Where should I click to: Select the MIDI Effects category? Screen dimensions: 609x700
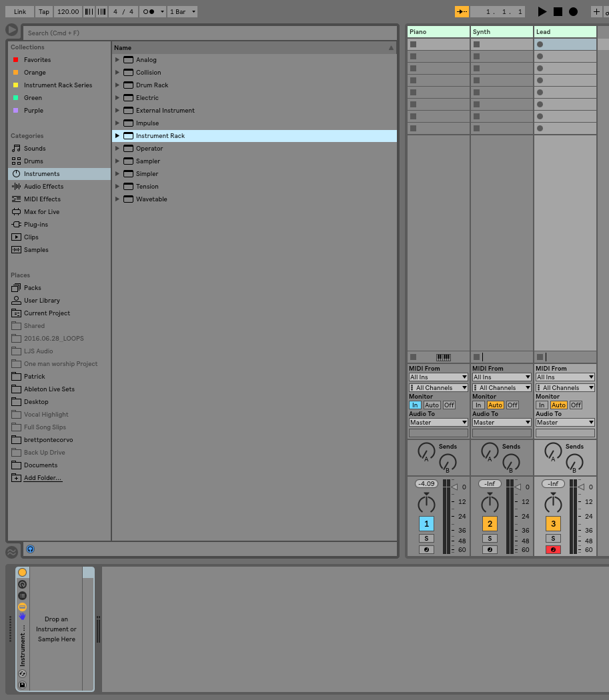pos(42,199)
